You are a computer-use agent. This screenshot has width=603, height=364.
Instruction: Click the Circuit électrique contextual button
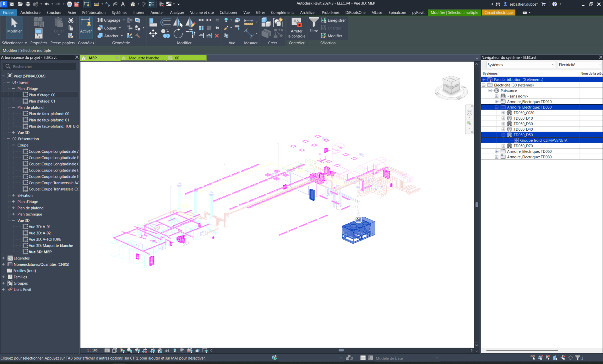498,13
